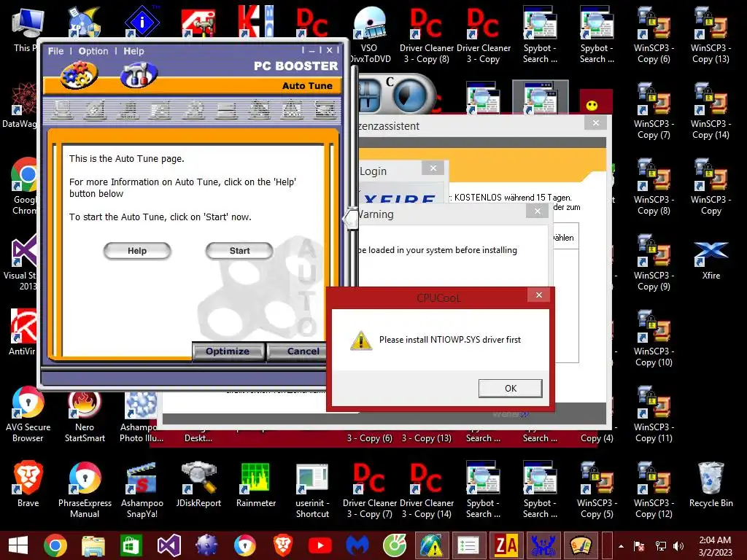Switch to ZoneAlarm ZA taskbar item
This screenshot has height=560, width=747.
click(506, 545)
